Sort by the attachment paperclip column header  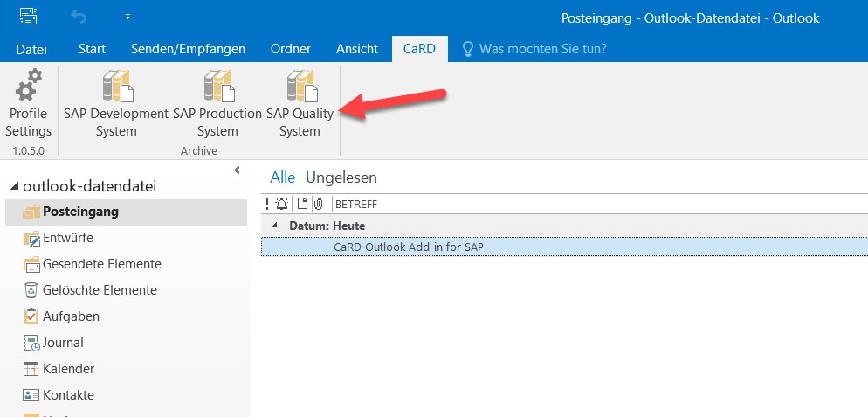point(318,204)
